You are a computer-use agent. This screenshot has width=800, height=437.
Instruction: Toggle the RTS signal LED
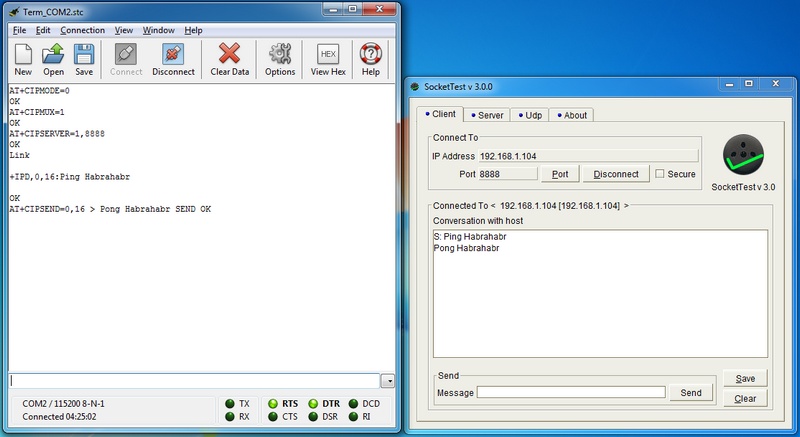273,404
